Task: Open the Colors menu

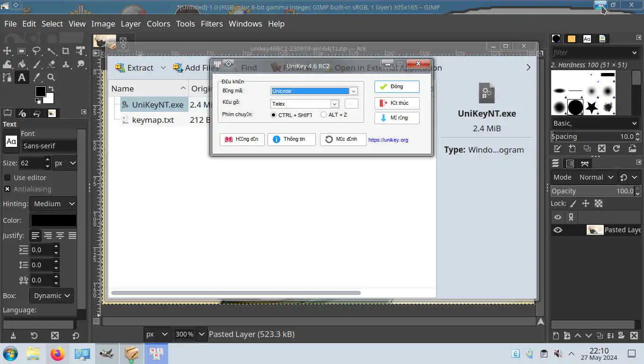Action: 159,24
